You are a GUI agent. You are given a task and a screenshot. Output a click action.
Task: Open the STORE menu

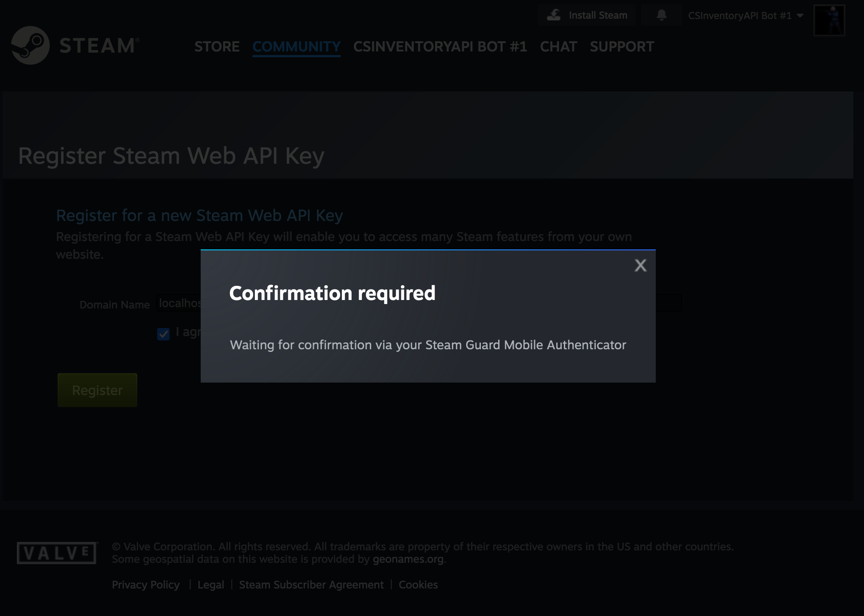[217, 47]
